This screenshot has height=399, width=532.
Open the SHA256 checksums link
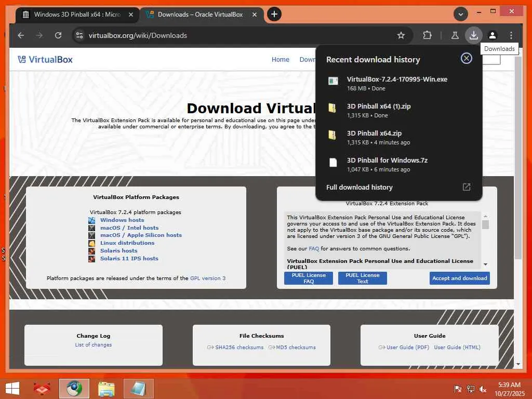tap(239, 348)
